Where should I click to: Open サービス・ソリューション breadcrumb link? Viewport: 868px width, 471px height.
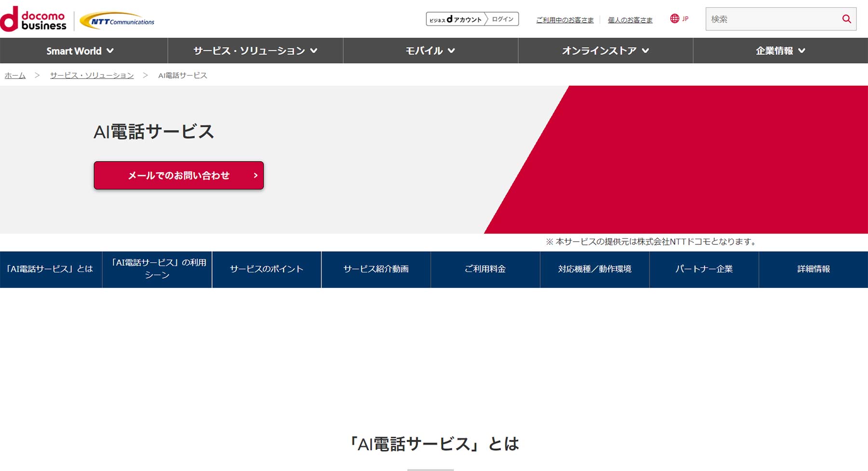92,75
